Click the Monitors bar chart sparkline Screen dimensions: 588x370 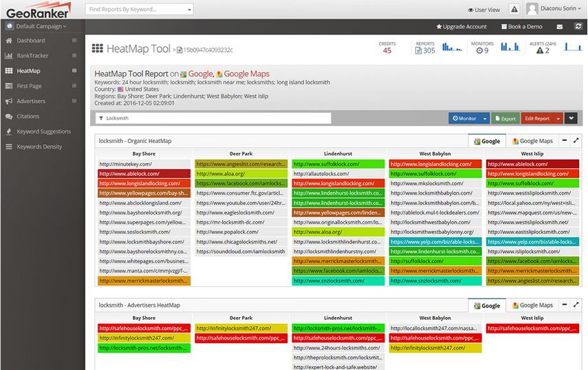pyautogui.click(x=510, y=47)
